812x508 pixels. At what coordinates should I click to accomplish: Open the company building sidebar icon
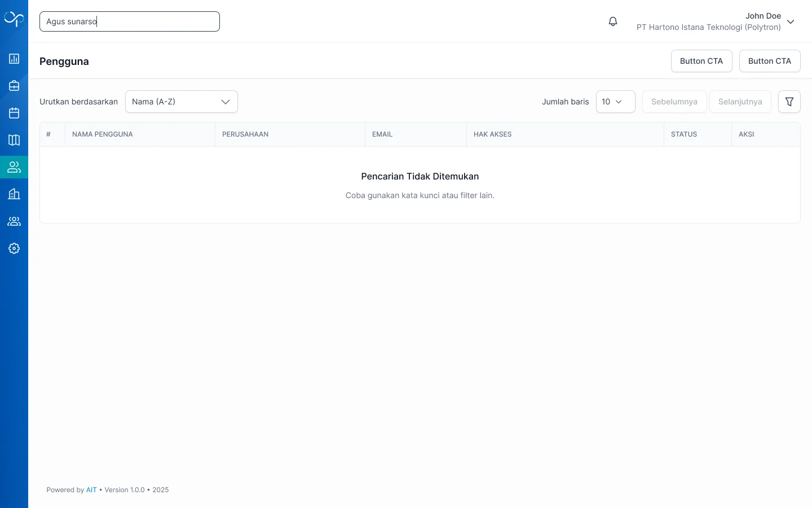coord(14,194)
